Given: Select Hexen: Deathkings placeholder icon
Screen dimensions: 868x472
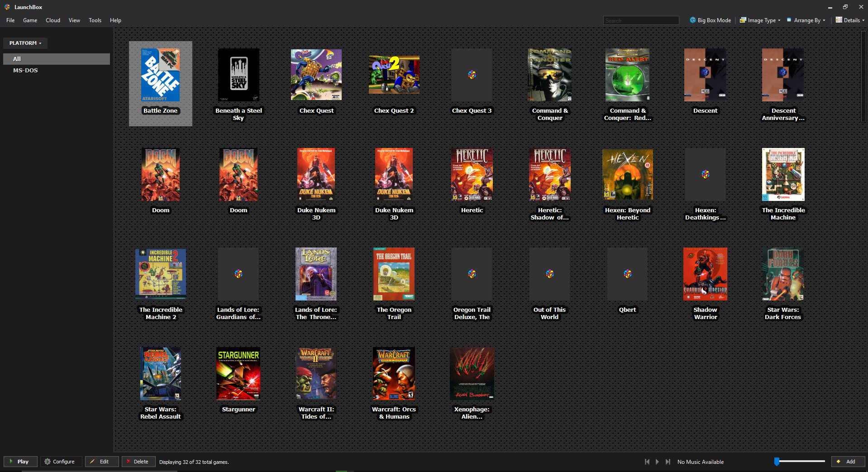Looking at the screenshot, I should point(706,175).
